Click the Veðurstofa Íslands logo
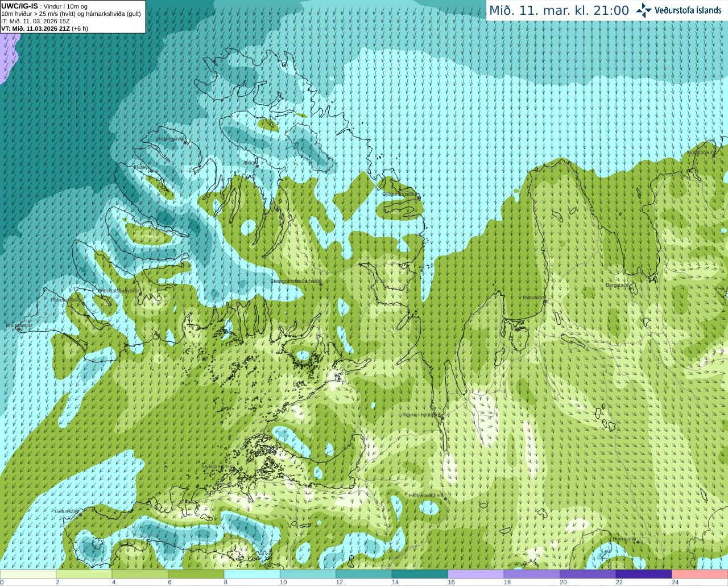728x586 pixels. (x=679, y=10)
